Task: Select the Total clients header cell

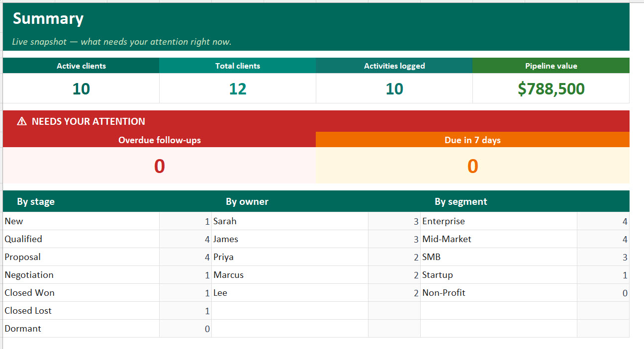Action: (x=238, y=66)
